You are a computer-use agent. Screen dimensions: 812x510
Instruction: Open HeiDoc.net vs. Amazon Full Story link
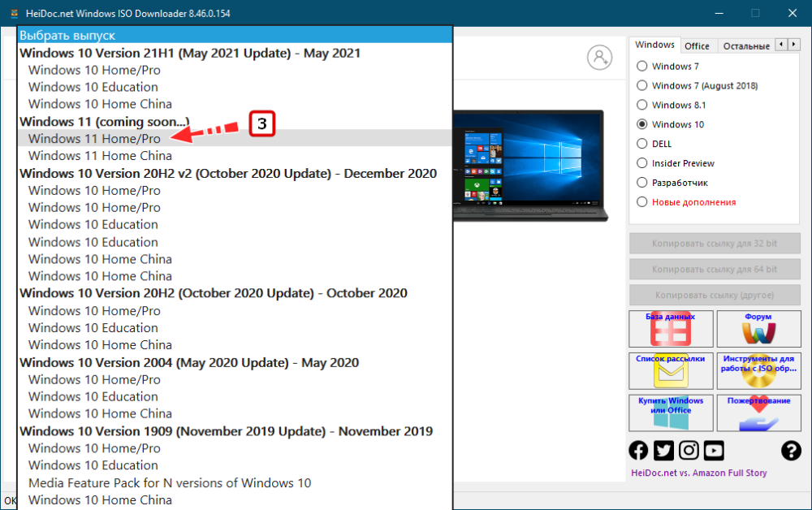[698, 473]
